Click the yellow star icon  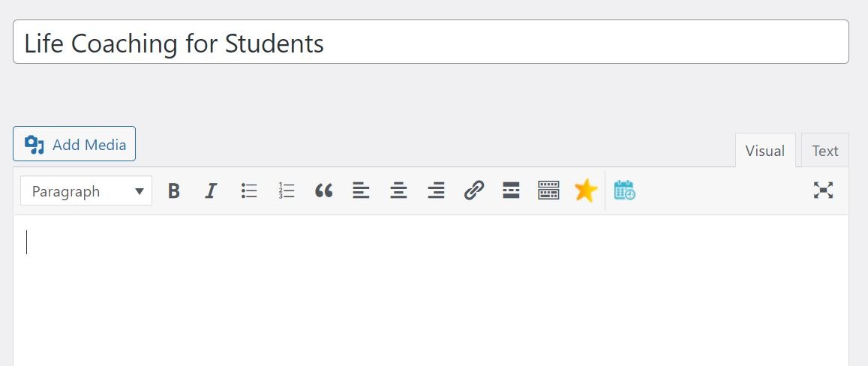point(586,190)
